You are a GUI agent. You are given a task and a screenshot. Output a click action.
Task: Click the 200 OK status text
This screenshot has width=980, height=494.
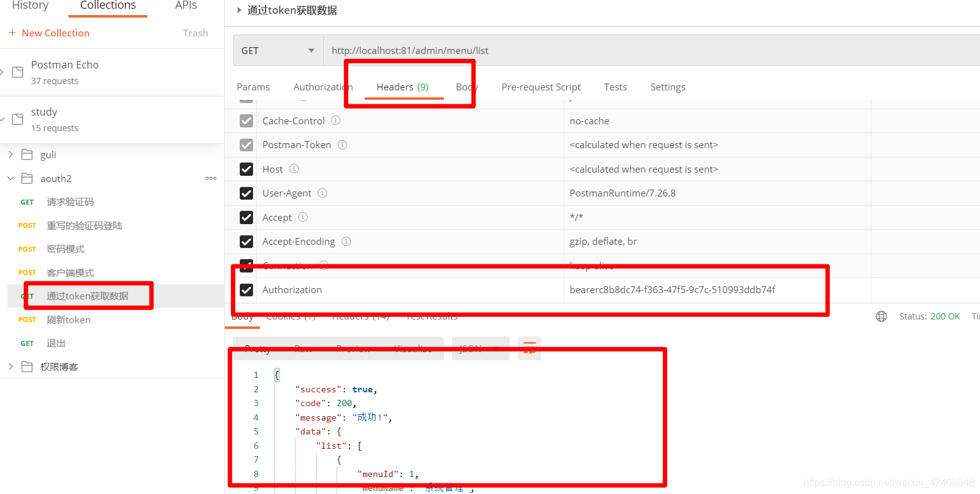945,316
